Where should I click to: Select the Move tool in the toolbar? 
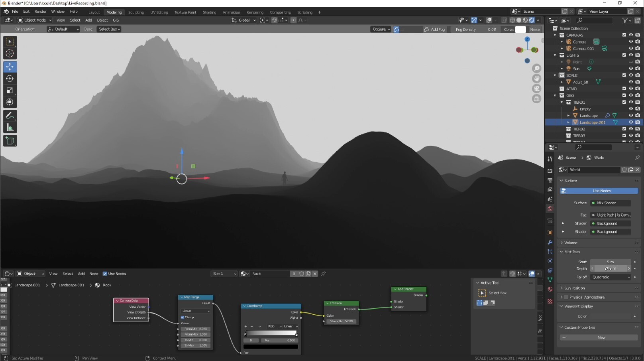[10, 67]
